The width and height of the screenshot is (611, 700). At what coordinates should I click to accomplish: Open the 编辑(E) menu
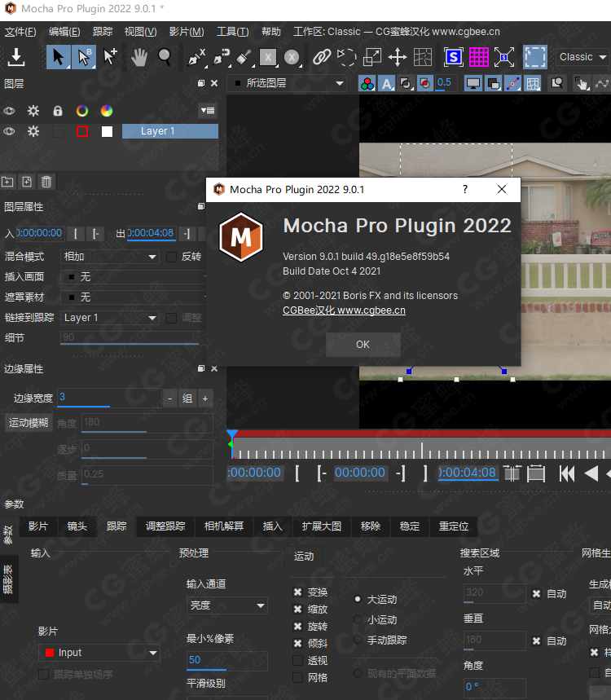pyautogui.click(x=64, y=32)
